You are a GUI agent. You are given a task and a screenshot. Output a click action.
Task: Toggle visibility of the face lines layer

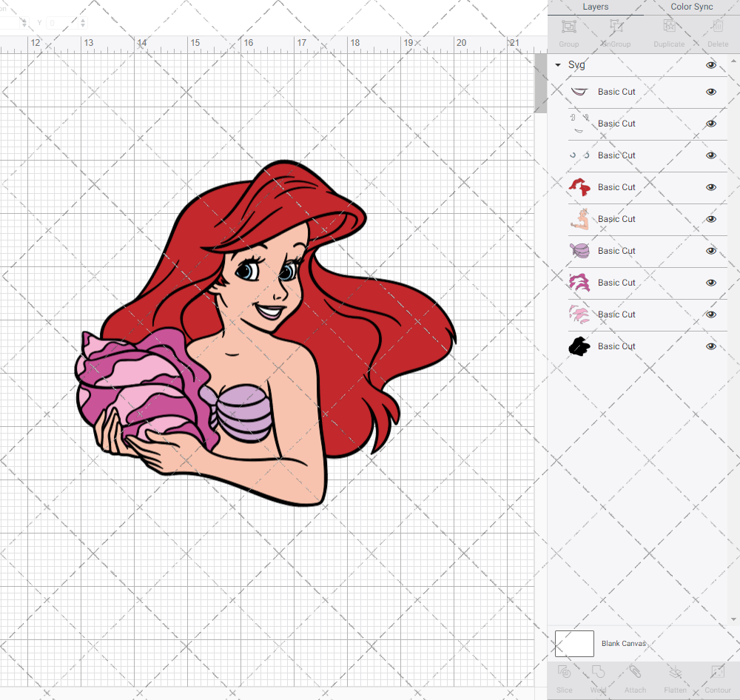(x=710, y=124)
